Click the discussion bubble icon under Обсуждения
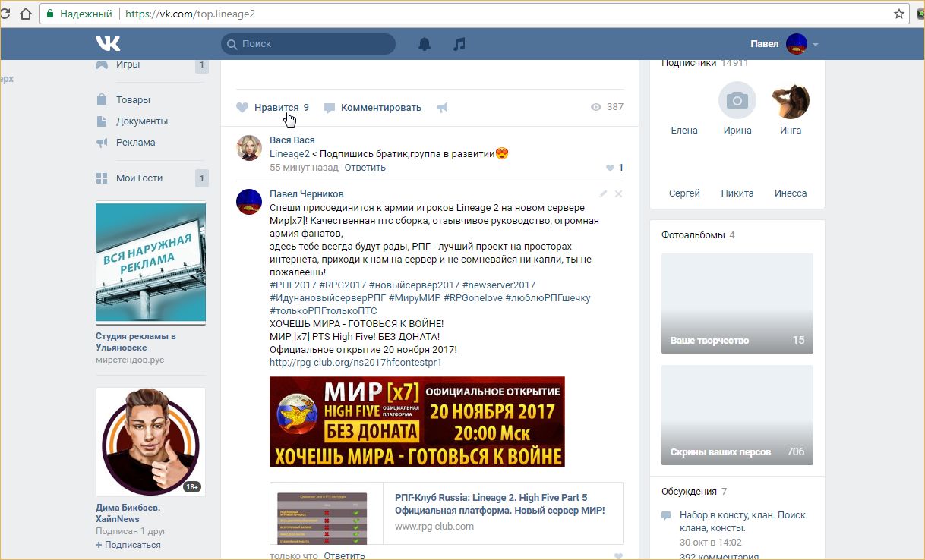925x560 pixels. (x=666, y=516)
